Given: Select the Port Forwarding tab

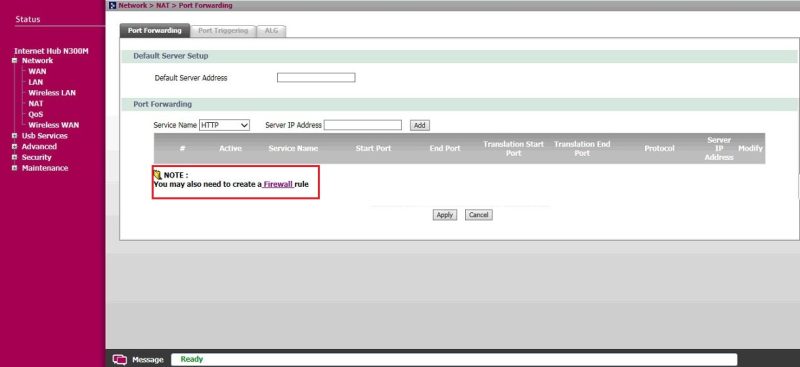Looking at the screenshot, I should tap(155, 31).
